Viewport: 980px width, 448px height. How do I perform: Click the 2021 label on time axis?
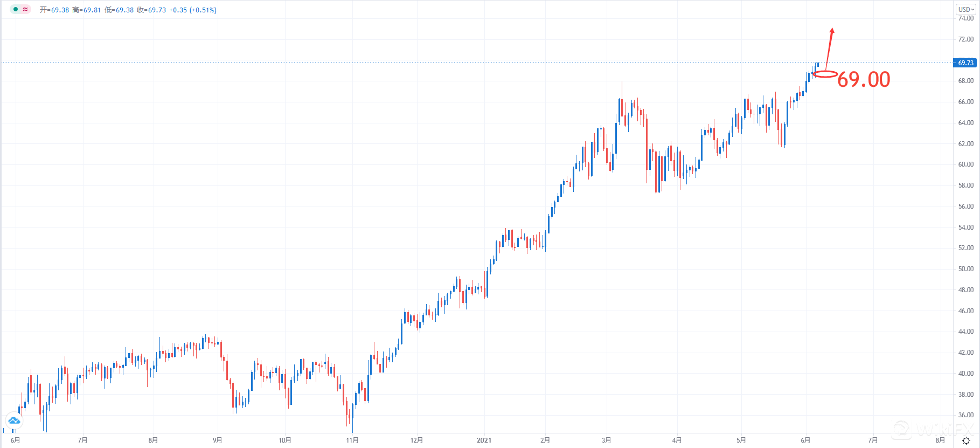(484, 440)
